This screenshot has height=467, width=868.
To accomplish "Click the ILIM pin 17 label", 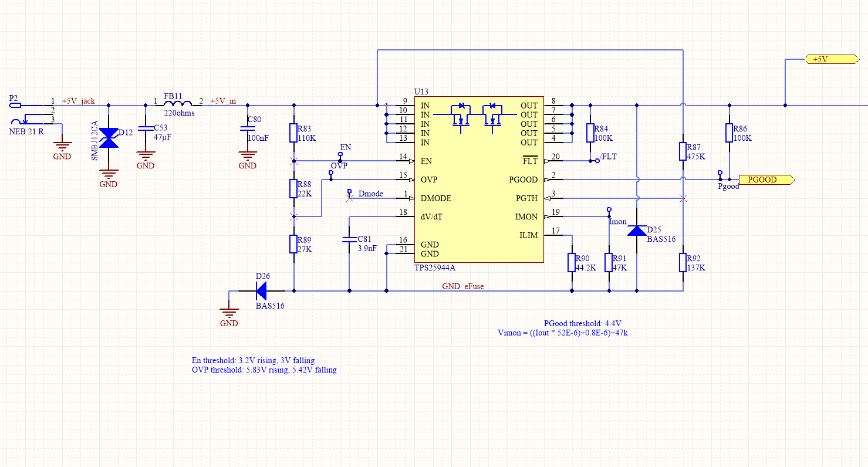I will (528, 235).
